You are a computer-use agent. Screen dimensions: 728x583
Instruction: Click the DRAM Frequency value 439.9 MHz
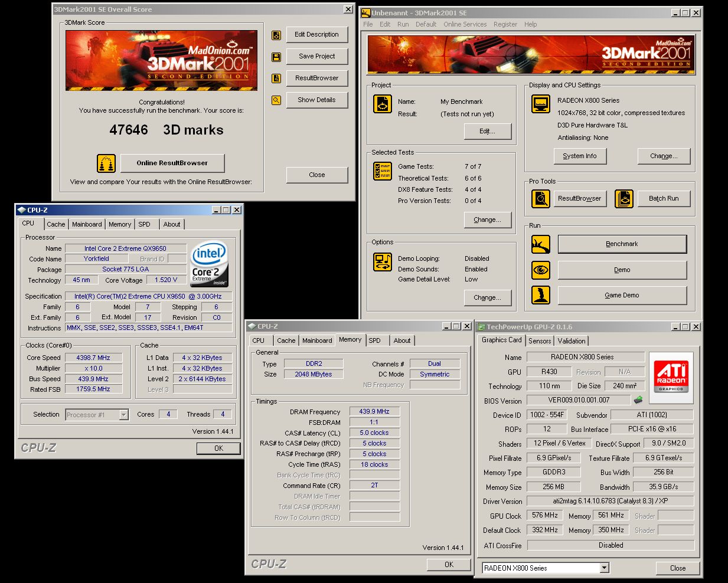point(374,411)
